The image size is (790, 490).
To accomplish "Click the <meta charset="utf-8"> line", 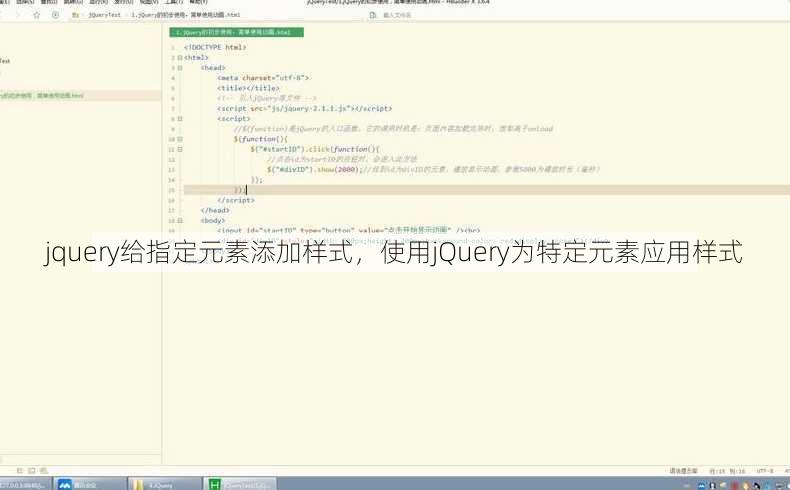I will (264, 78).
